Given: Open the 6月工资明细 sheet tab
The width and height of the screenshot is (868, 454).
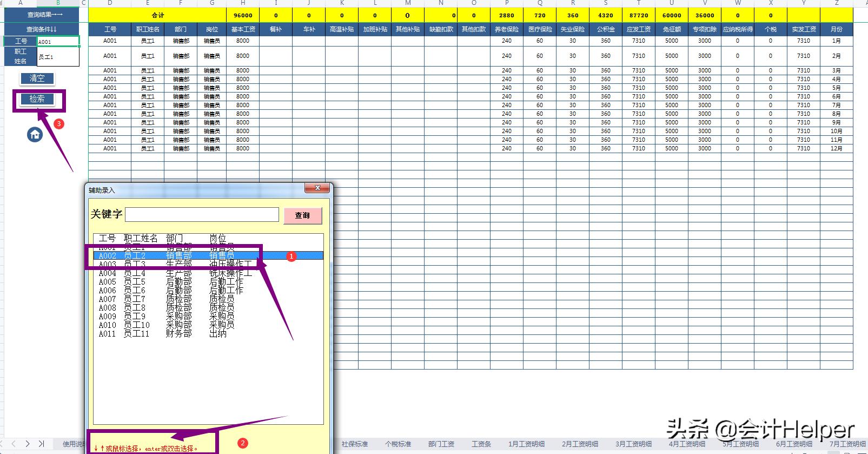Looking at the screenshot, I should [x=794, y=444].
